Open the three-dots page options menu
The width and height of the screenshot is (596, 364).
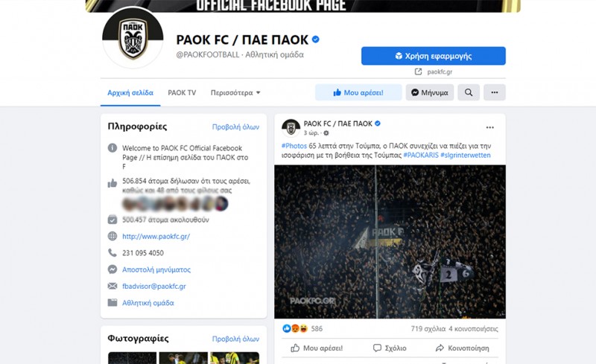(x=494, y=92)
